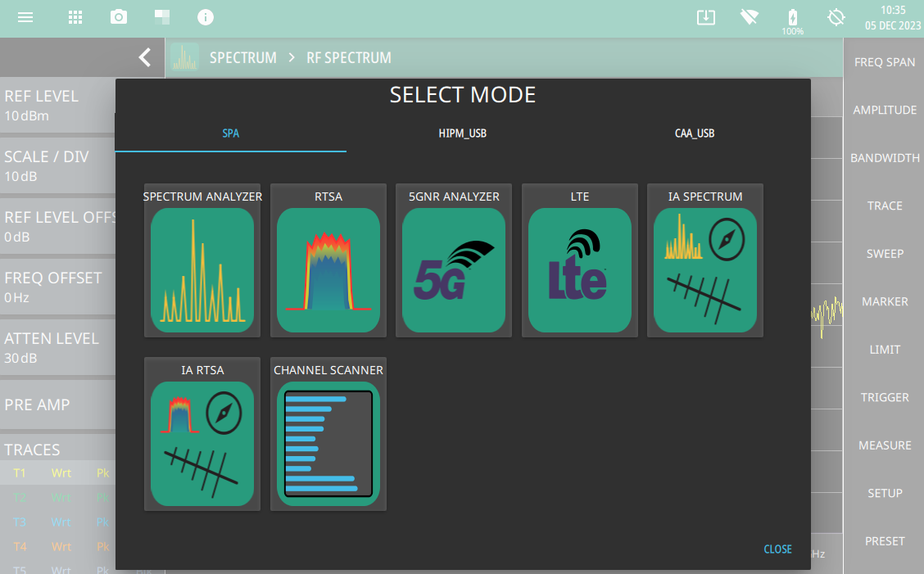Take a screenshot with the camera icon
This screenshot has width=924, height=574.
119,17
